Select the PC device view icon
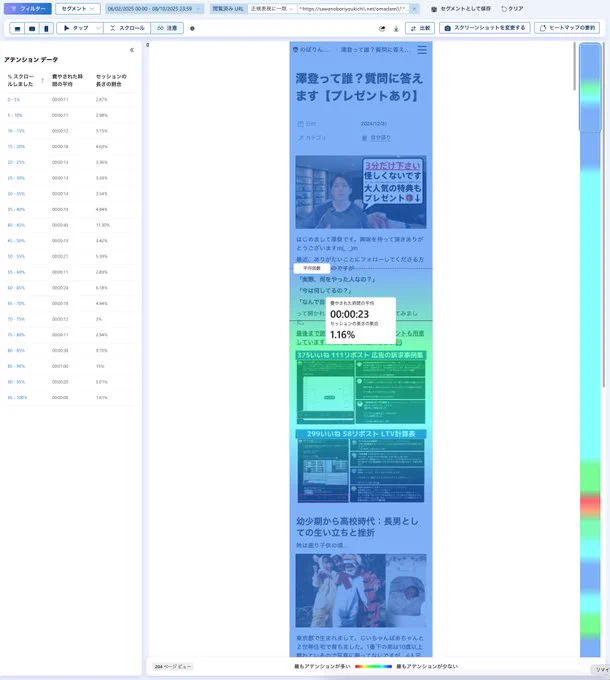610x680 pixels. 17,28
